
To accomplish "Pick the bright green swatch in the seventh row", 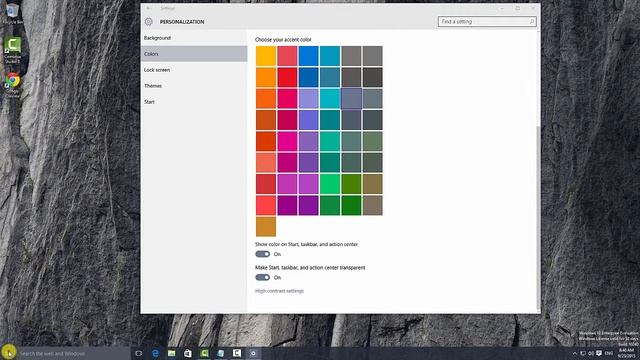I will point(330,184).
